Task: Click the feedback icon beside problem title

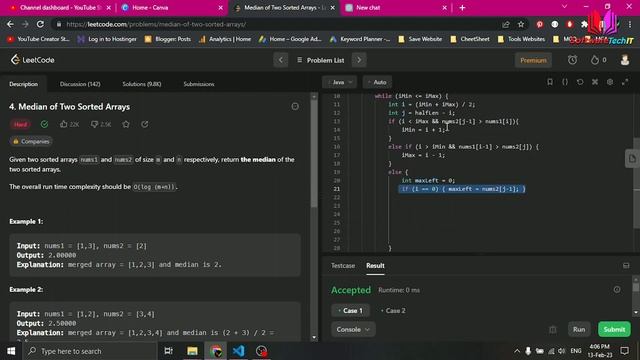Action: (295, 107)
